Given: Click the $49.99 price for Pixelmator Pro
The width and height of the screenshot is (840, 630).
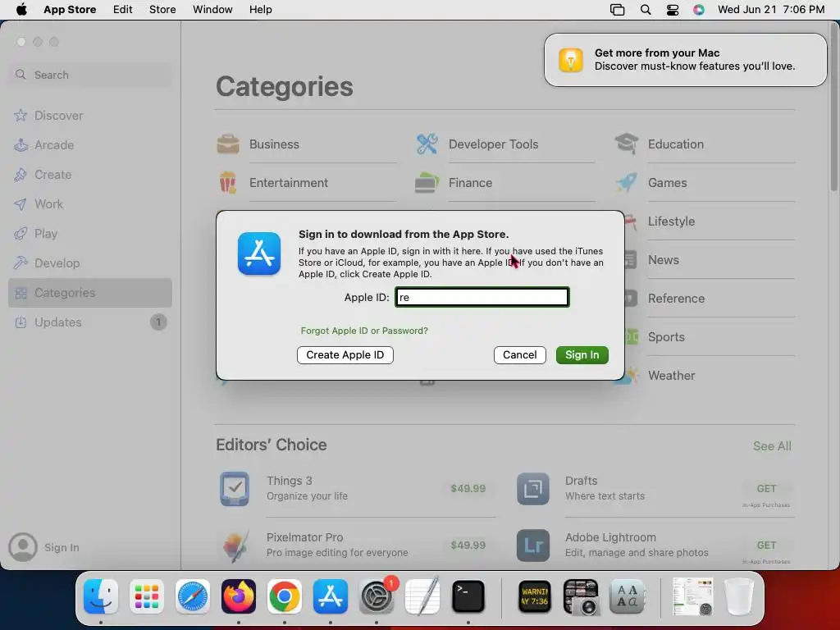Looking at the screenshot, I should point(468,546).
